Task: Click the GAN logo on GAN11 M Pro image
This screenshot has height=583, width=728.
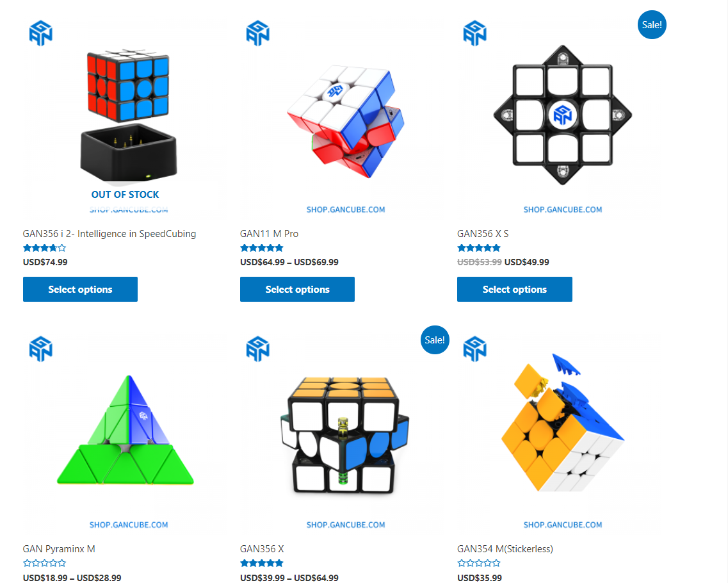Action: click(257, 33)
